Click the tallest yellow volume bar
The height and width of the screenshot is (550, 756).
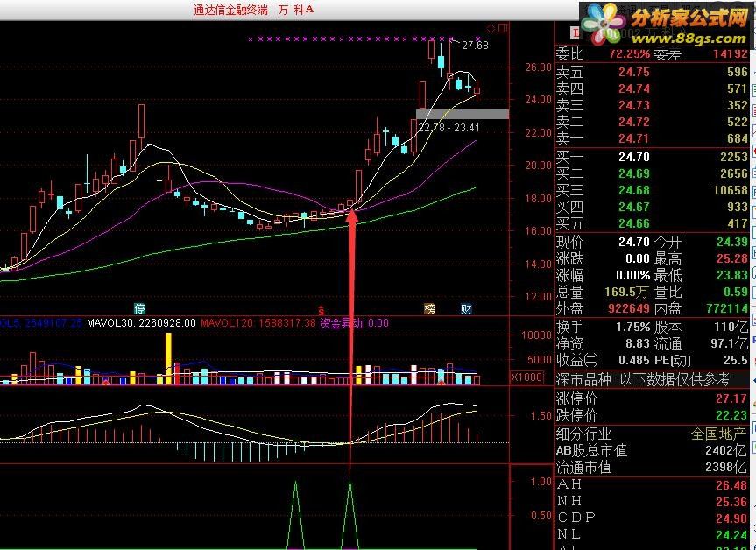[168, 358]
